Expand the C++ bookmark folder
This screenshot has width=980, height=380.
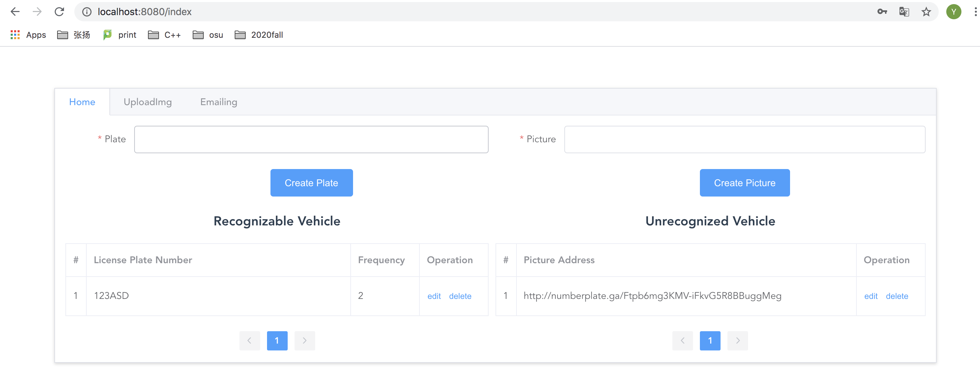click(x=164, y=35)
